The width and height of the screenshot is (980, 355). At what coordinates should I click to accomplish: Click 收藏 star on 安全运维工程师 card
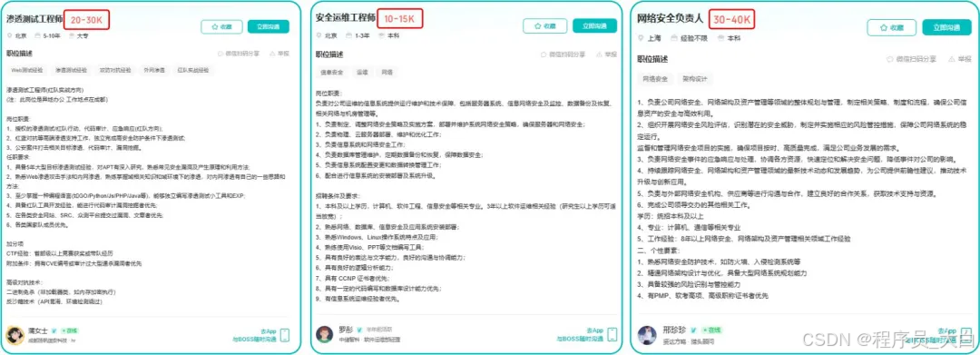(x=545, y=26)
